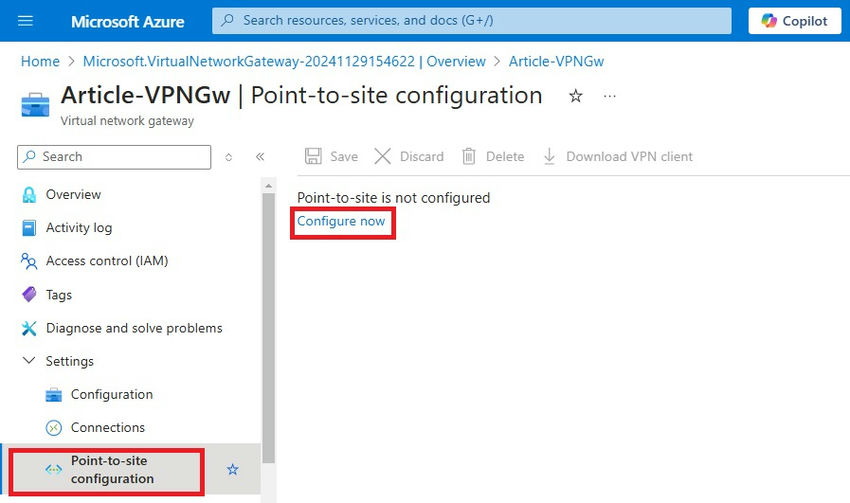Click the virtual network gateway resource icon

click(x=35, y=105)
